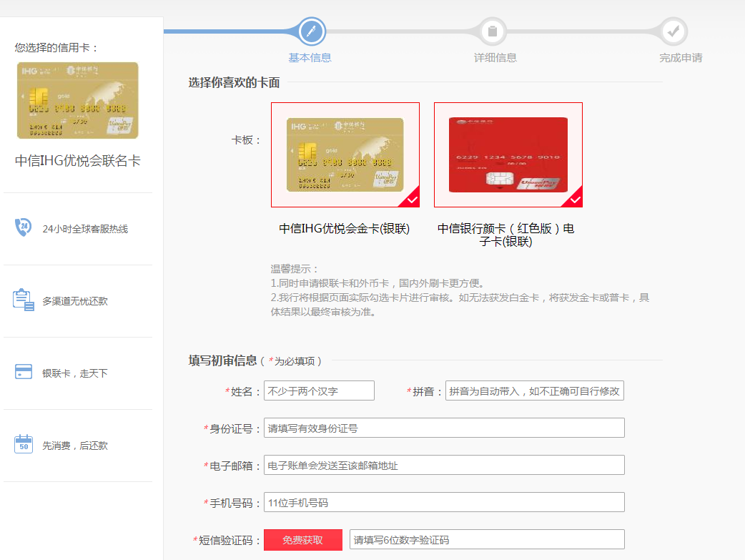745x560 pixels.
Task: Click the 中信银行颜卡（红色版）电子卡 caption
Action: 506,235
